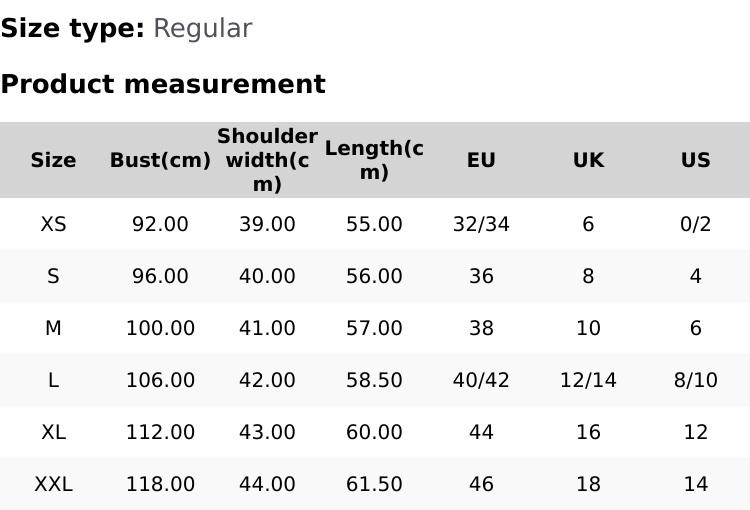Click the Shoulder width(cm) column header
The height and width of the screenshot is (510, 750).
point(267,160)
